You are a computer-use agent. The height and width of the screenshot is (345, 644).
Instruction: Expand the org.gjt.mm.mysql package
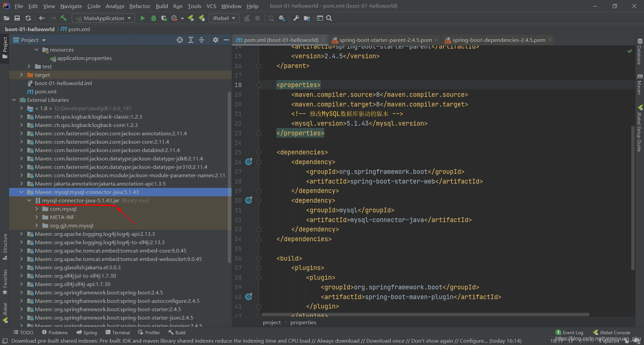tap(37, 226)
